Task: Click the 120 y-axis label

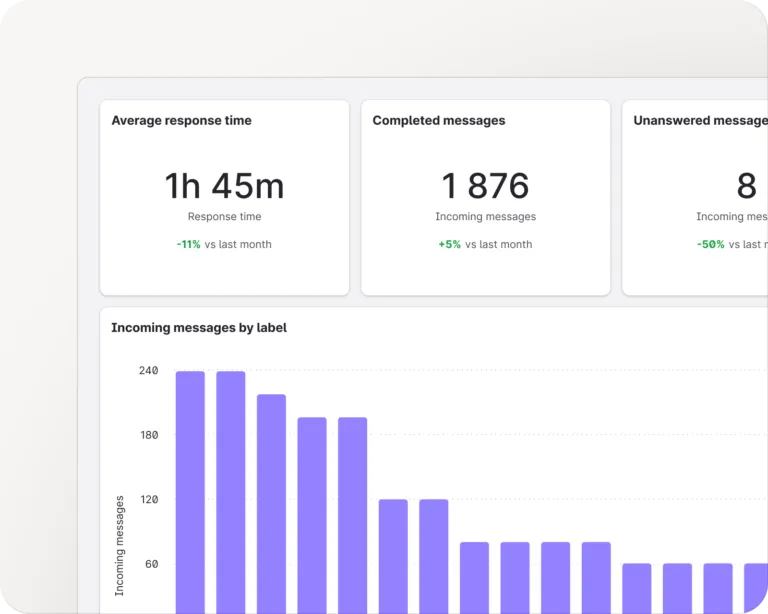Action: (x=149, y=499)
